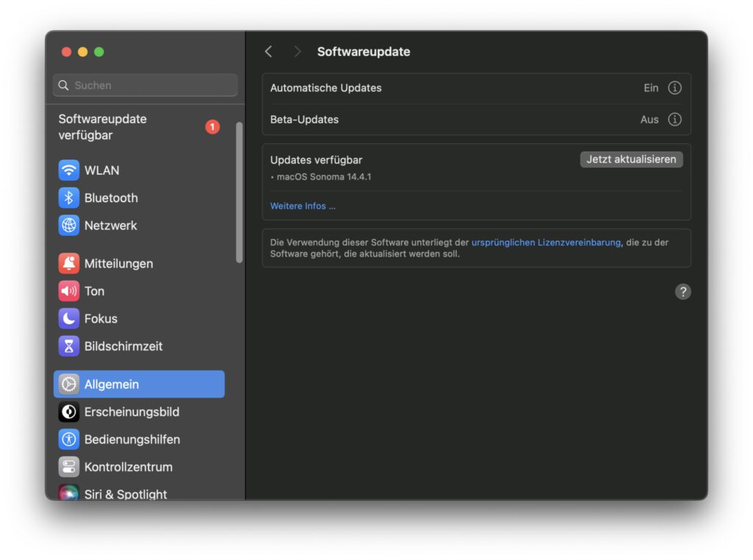Open the help question mark button
This screenshot has height=560, width=753.
682,292
